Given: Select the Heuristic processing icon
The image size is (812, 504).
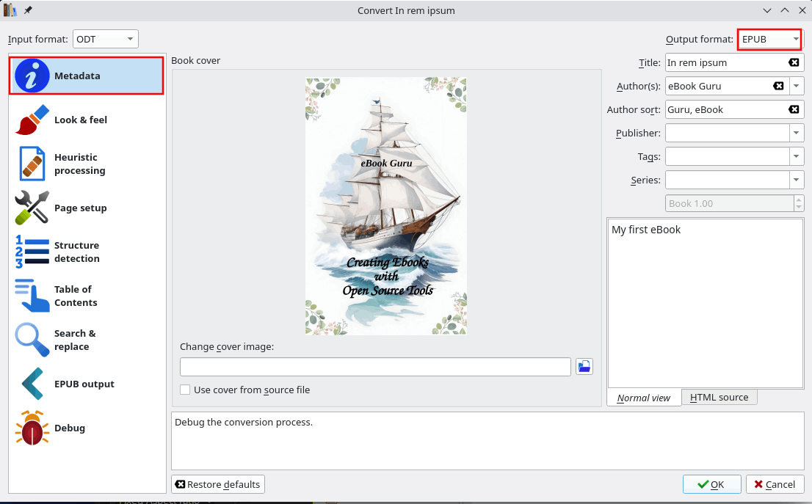Looking at the screenshot, I should coord(32,164).
